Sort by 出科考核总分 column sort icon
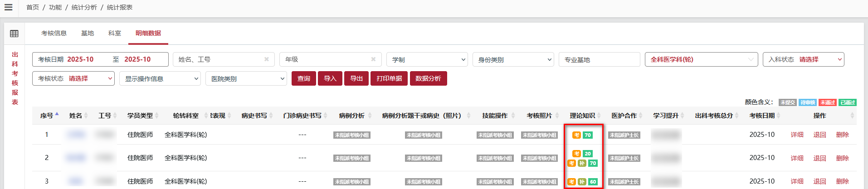868x189 pixels. tap(737, 116)
